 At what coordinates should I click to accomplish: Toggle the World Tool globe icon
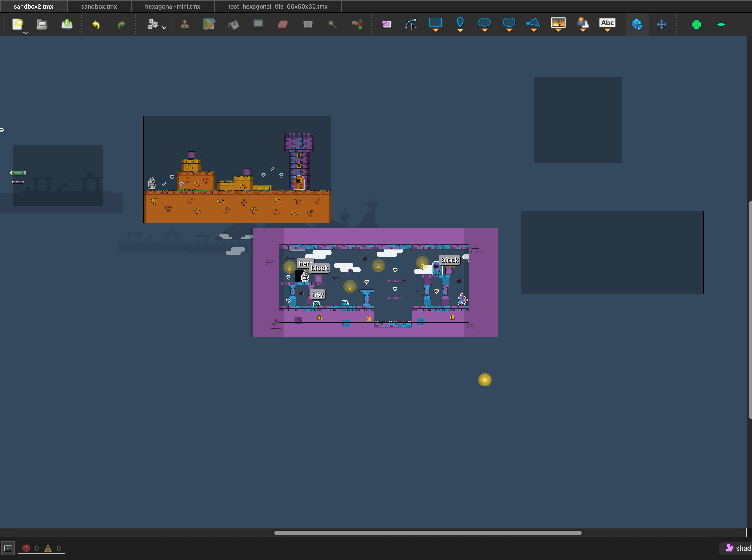[637, 24]
